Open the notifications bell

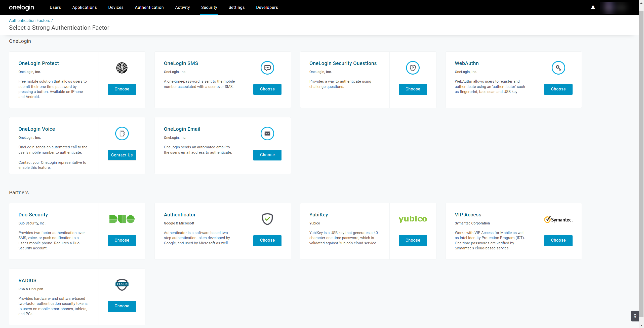(x=593, y=8)
